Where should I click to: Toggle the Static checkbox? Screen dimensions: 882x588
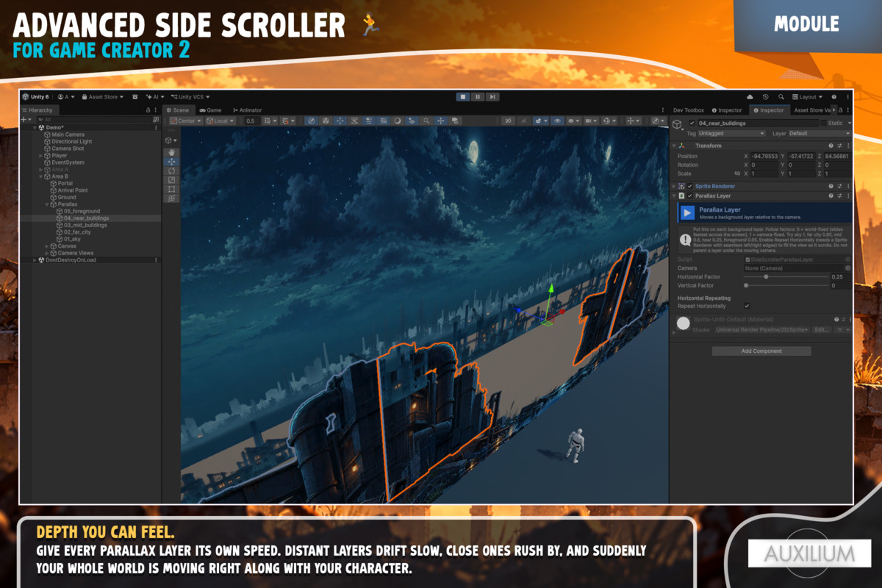click(x=822, y=123)
